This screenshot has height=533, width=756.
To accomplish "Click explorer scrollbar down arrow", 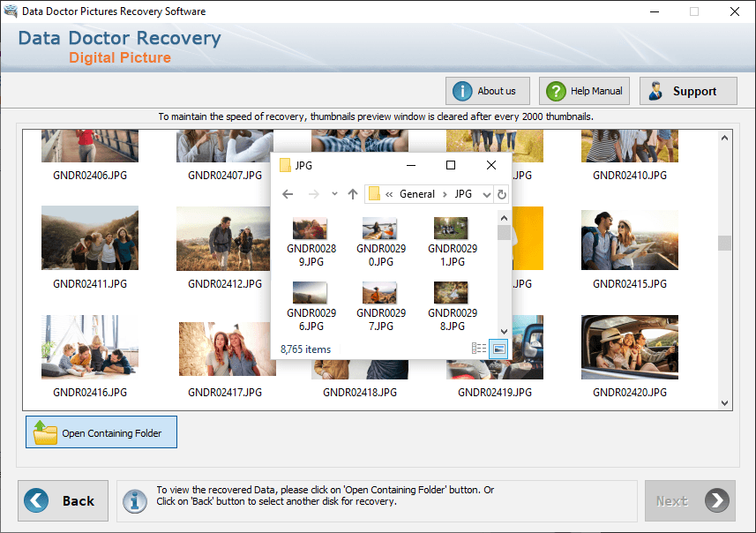I will click(x=504, y=332).
